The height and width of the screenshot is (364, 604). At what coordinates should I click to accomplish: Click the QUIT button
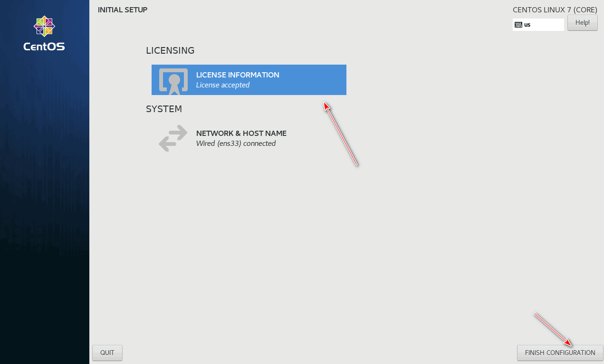tap(107, 353)
